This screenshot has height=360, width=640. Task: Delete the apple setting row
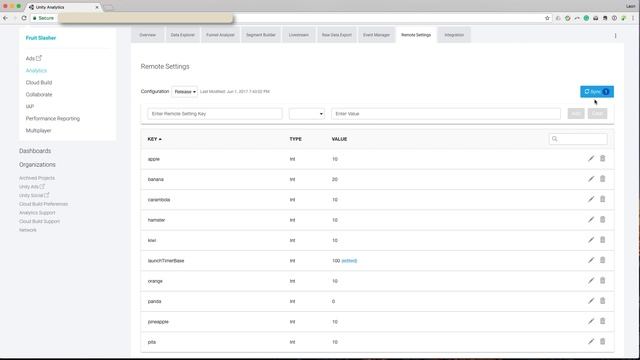click(x=602, y=158)
